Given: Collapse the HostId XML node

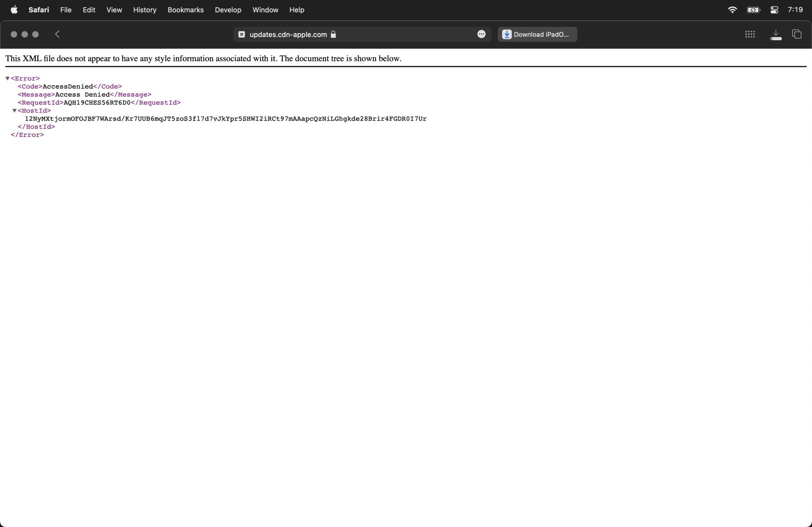Looking at the screenshot, I should (x=14, y=111).
